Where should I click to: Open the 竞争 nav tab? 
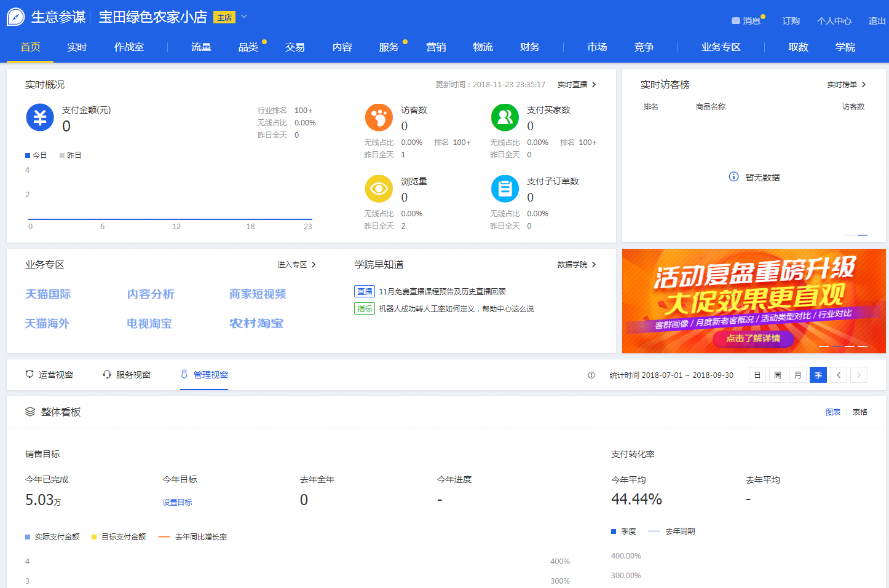tap(644, 47)
